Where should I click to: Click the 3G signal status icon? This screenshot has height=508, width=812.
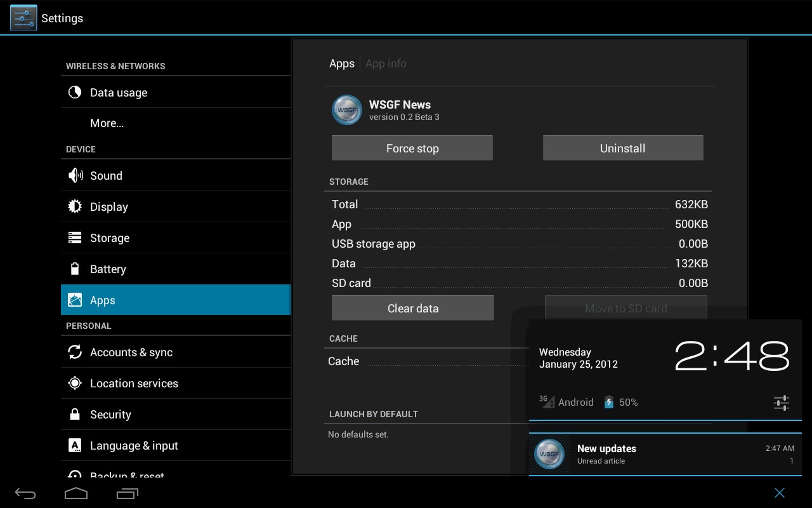tap(547, 402)
